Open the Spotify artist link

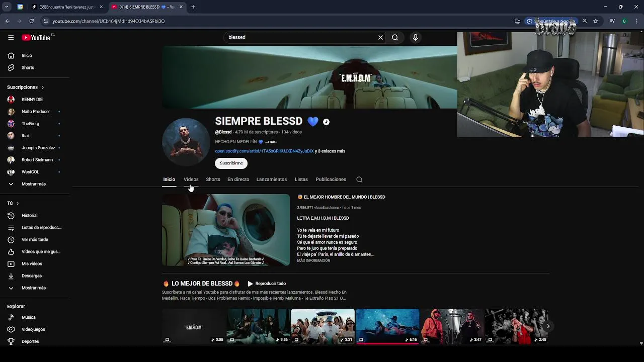264,151
